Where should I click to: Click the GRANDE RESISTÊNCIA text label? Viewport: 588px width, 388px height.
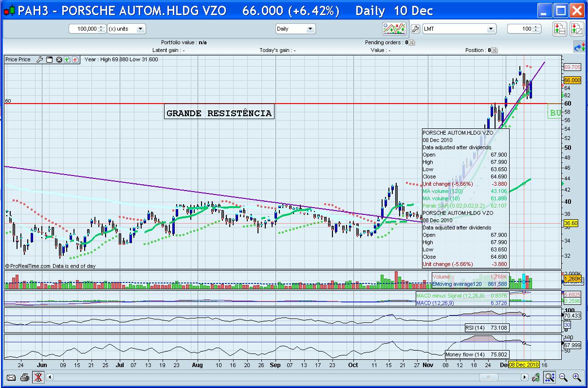coord(219,113)
